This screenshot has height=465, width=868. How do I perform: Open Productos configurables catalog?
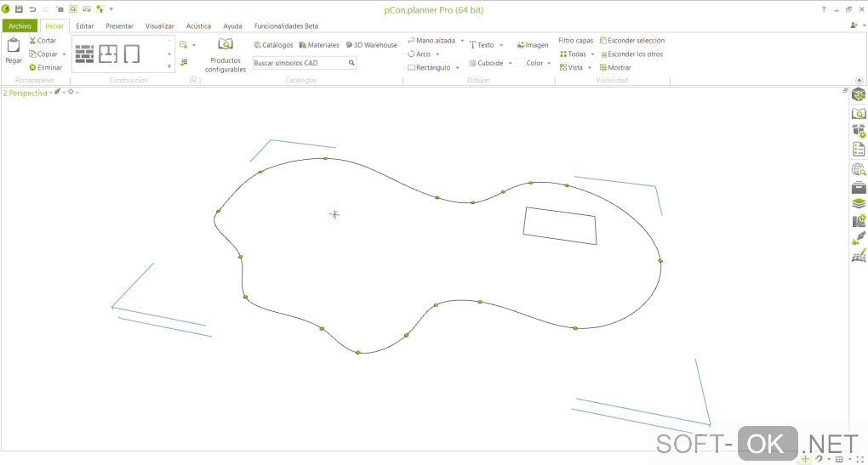pyautogui.click(x=226, y=55)
